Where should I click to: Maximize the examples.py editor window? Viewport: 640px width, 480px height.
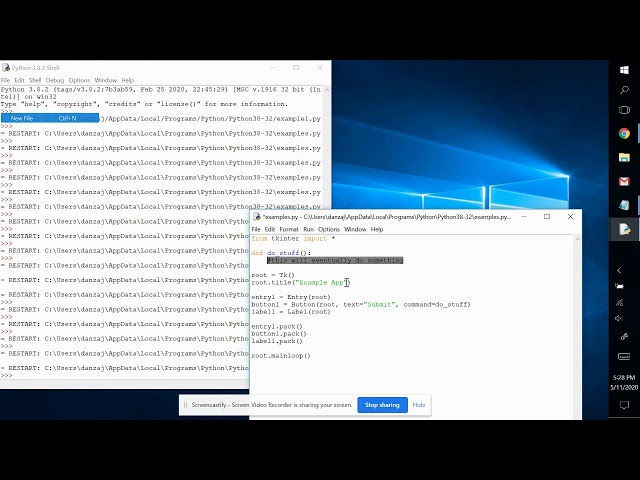(x=547, y=217)
